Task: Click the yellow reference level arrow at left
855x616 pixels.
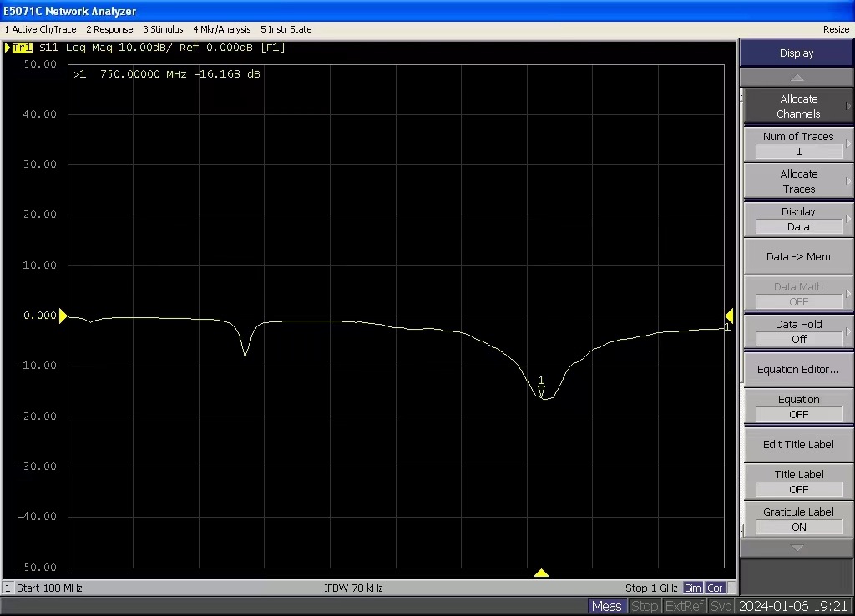Action: tap(63, 316)
